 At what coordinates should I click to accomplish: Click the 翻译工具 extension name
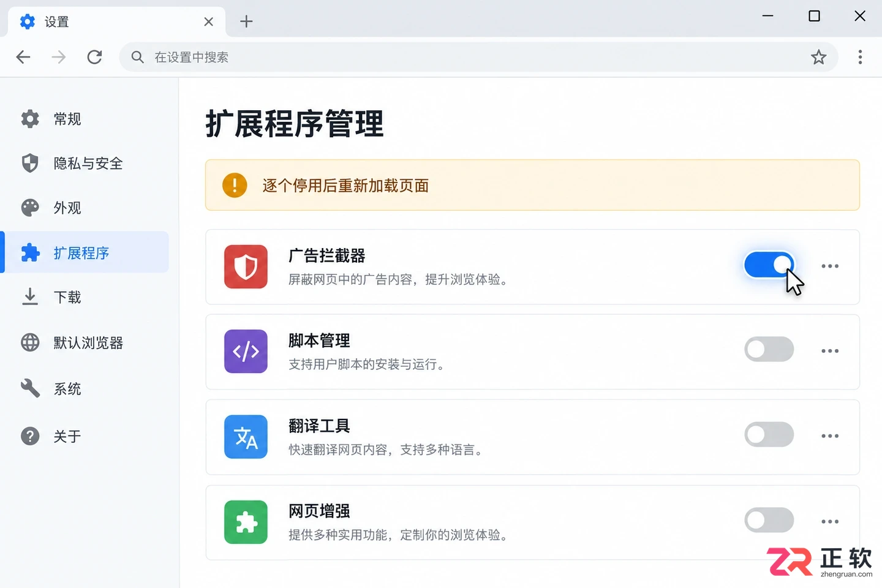pyautogui.click(x=319, y=426)
